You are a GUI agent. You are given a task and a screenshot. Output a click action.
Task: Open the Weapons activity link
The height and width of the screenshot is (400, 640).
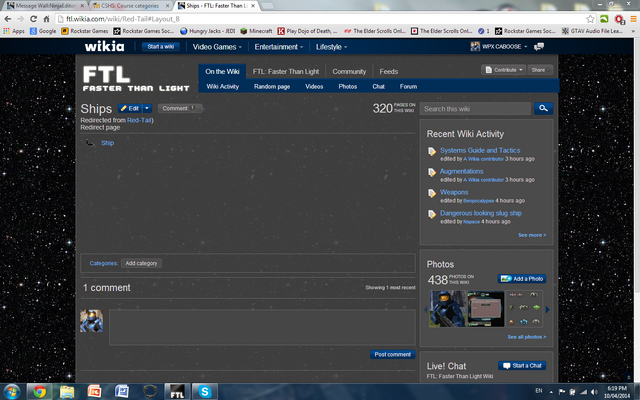click(454, 192)
